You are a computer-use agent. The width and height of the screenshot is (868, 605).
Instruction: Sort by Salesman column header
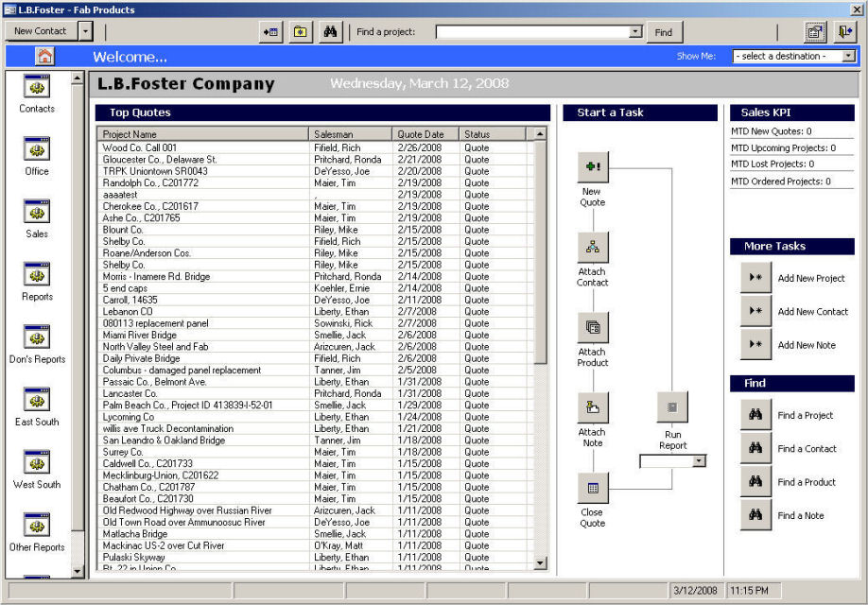pyautogui.click(x=351, y=134)
